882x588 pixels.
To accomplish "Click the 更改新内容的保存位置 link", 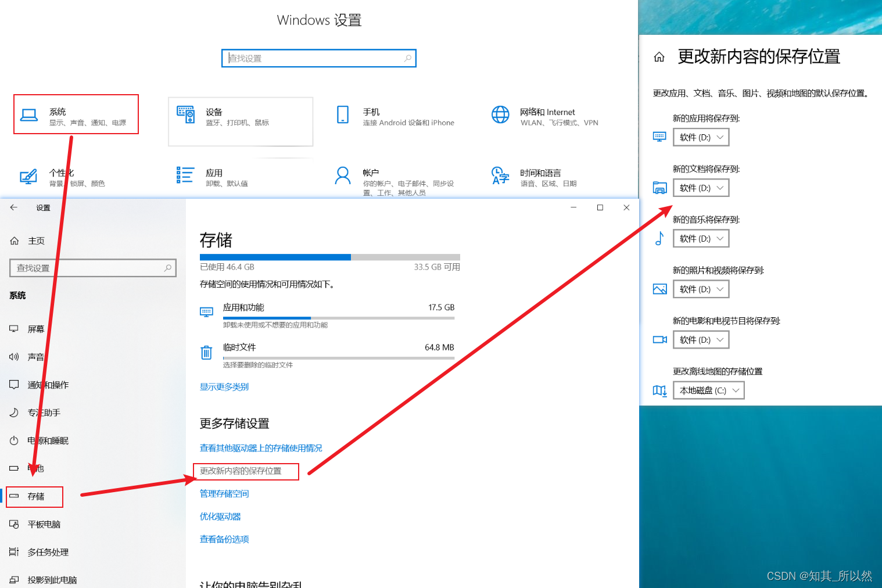I will click(241, 471).
